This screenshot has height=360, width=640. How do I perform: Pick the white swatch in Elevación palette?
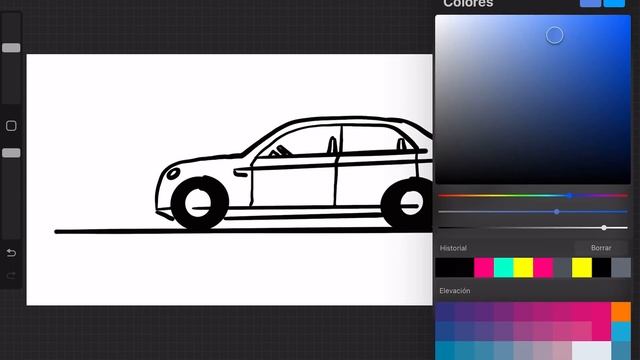[x=591, y=351]
